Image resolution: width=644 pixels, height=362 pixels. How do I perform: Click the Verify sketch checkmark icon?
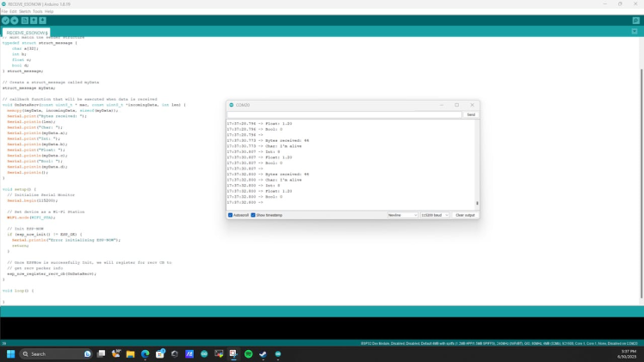(5, 21)
